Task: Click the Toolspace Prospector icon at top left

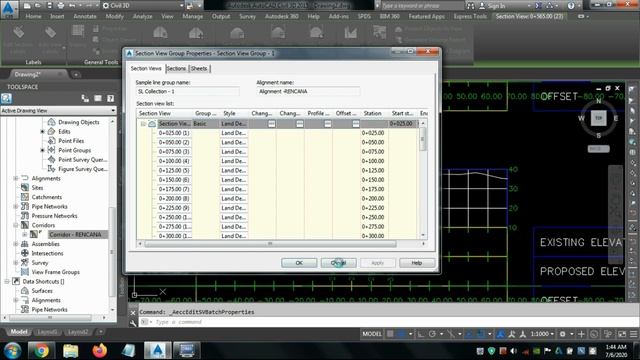Action: 7,98
